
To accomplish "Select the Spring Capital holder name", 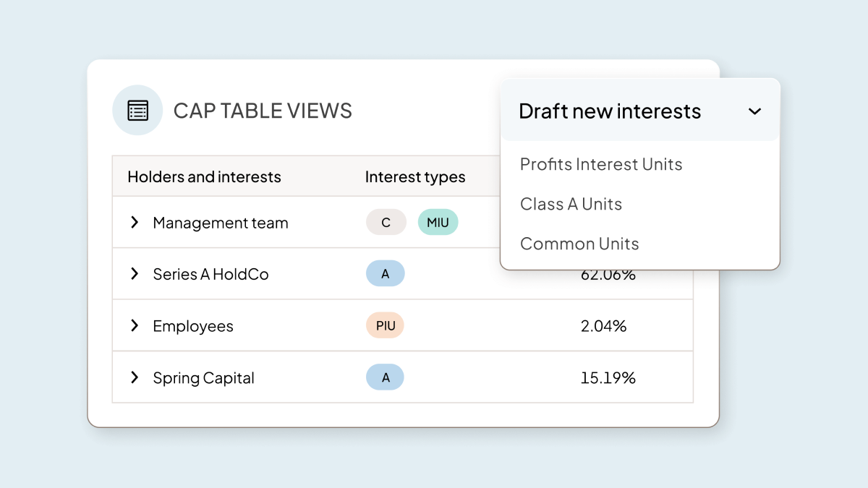I will pos(203,377).
